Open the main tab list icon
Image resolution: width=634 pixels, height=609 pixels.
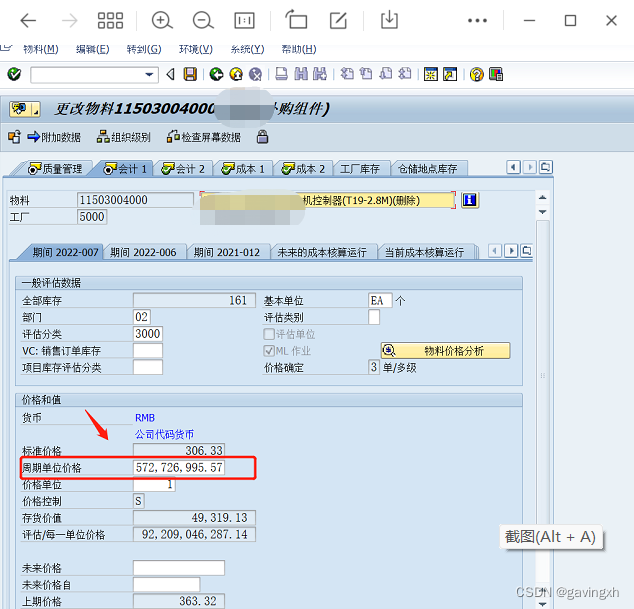pyautogui.click(x=545, y=167)
